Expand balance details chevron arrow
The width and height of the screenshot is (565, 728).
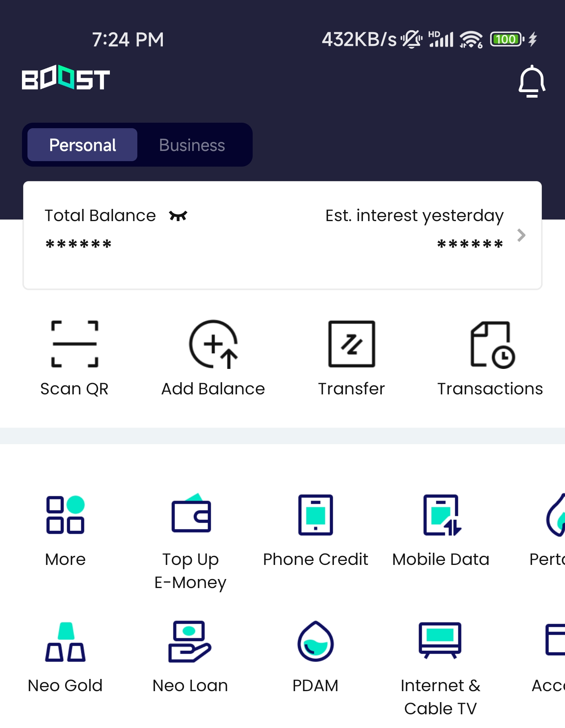pos(521,235)
